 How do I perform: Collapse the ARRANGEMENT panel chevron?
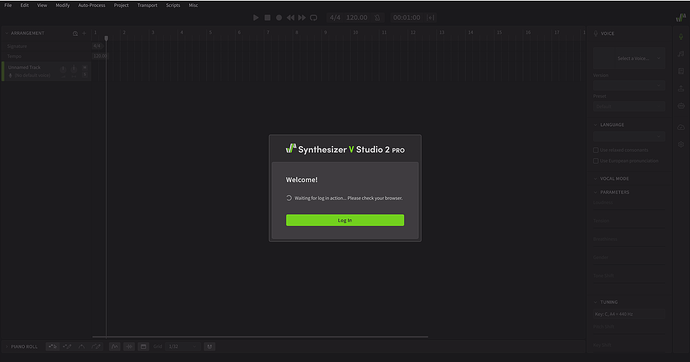pos(7,33)
